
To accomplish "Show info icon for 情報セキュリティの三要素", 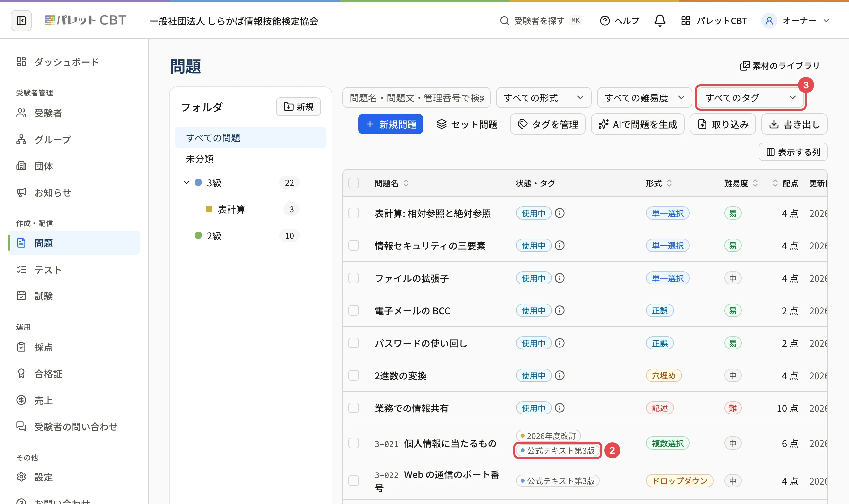I will (x=560, y=246).
